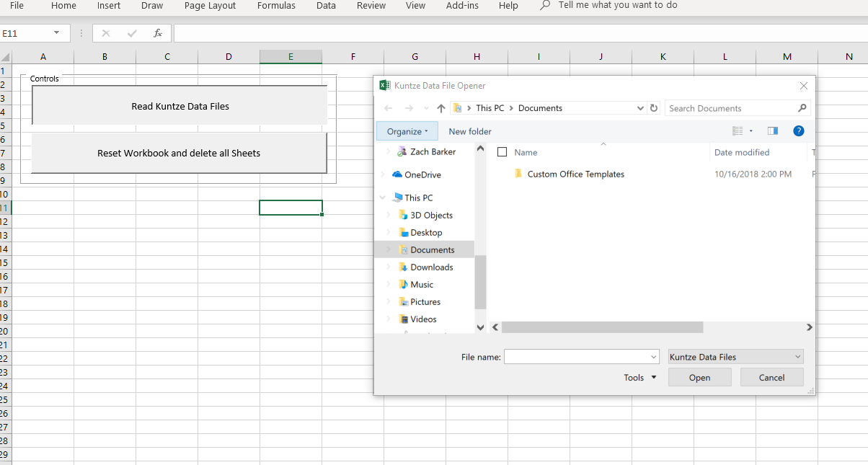Image resolution: width=868 pixels, height=465 pixels.
Task: Check the select-all checkbox beside Name
Action: click(502, 152)
